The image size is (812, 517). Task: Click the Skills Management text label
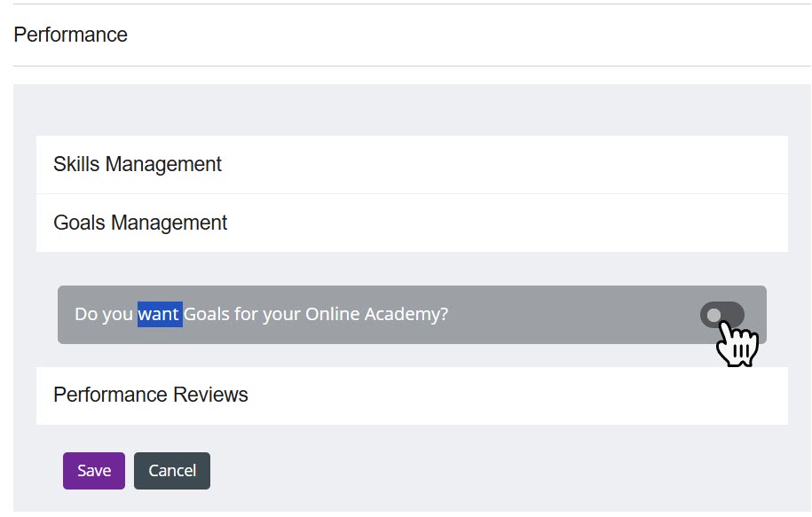click(138, 164)
